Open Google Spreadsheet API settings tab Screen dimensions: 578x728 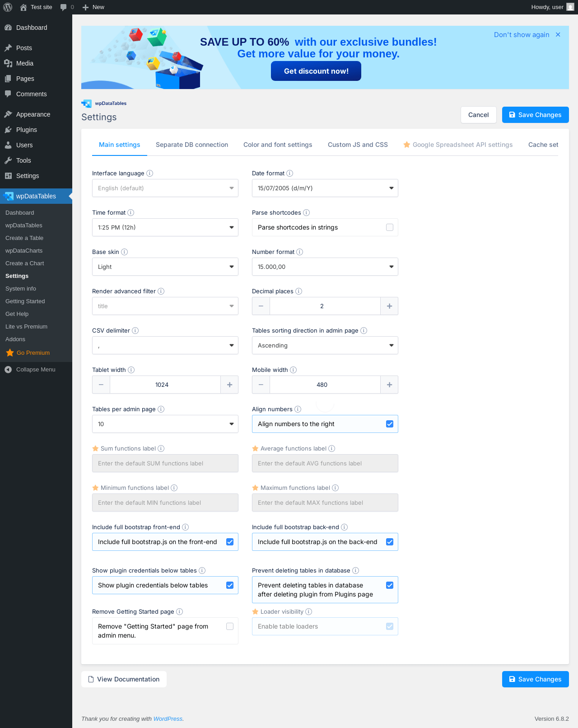pos(458,145)
